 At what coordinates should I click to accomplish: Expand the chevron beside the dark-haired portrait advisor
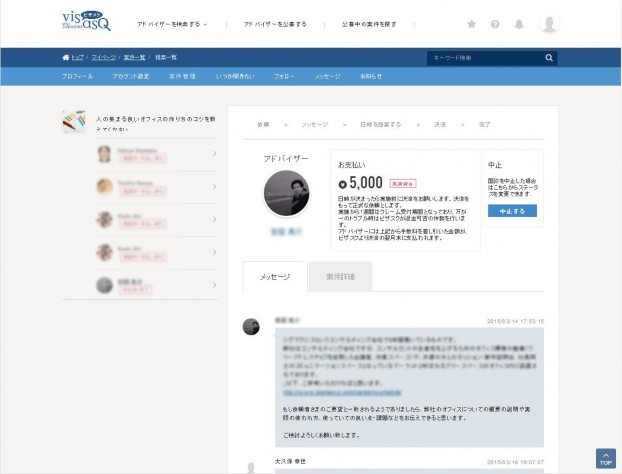214,154
